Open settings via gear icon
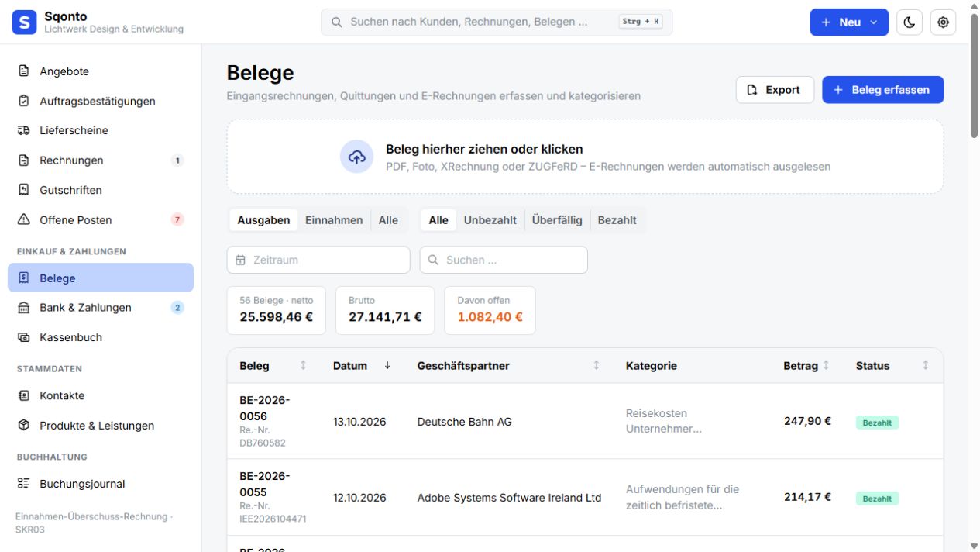 coord(943,22)
